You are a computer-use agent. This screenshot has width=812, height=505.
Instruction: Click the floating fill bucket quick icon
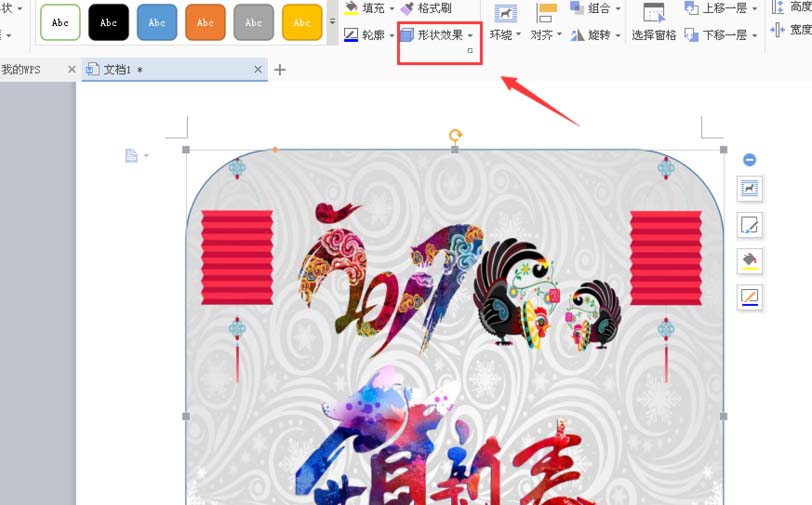pyautogui.click(x=749, y=261)
